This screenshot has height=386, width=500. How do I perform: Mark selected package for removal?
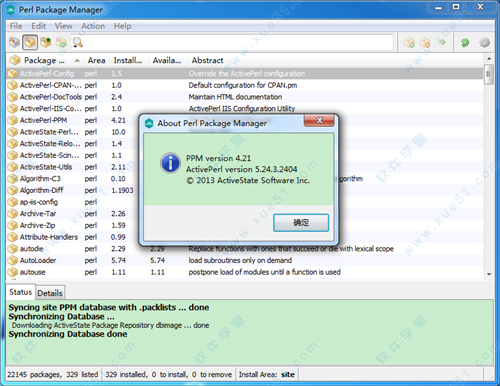(x=425, y=42)
